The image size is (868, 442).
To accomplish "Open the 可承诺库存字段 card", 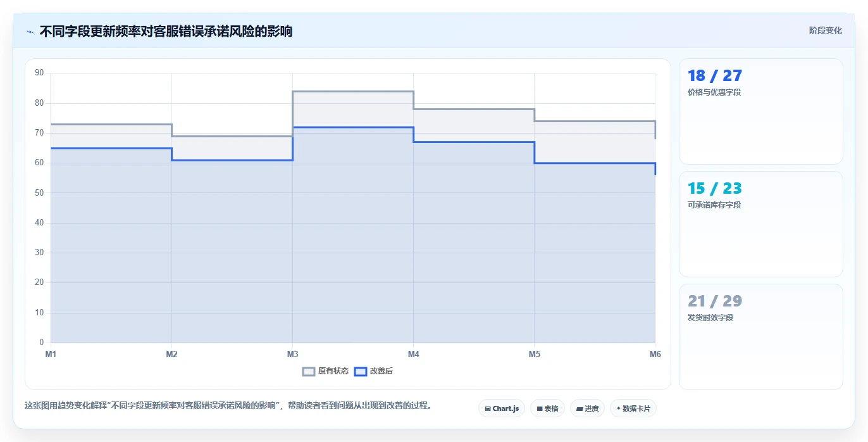I will 760,224.
